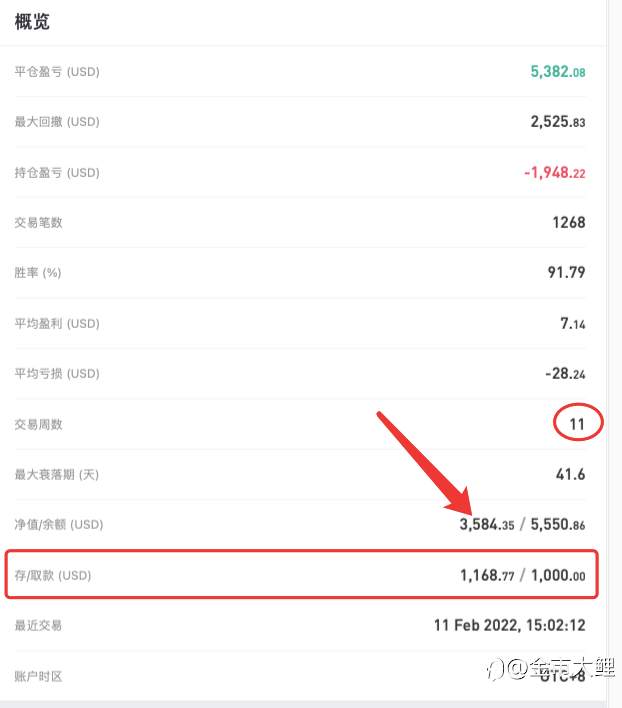The width and height of the screenshot is (622, 708).
Task: Click the 胜率 percentage 91.79
Action: (566, 272)
